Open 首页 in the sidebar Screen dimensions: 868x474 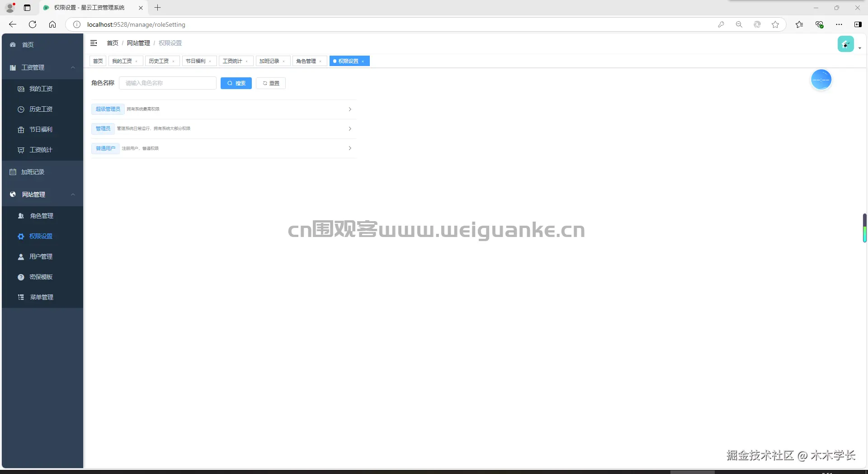coord(42,45)
